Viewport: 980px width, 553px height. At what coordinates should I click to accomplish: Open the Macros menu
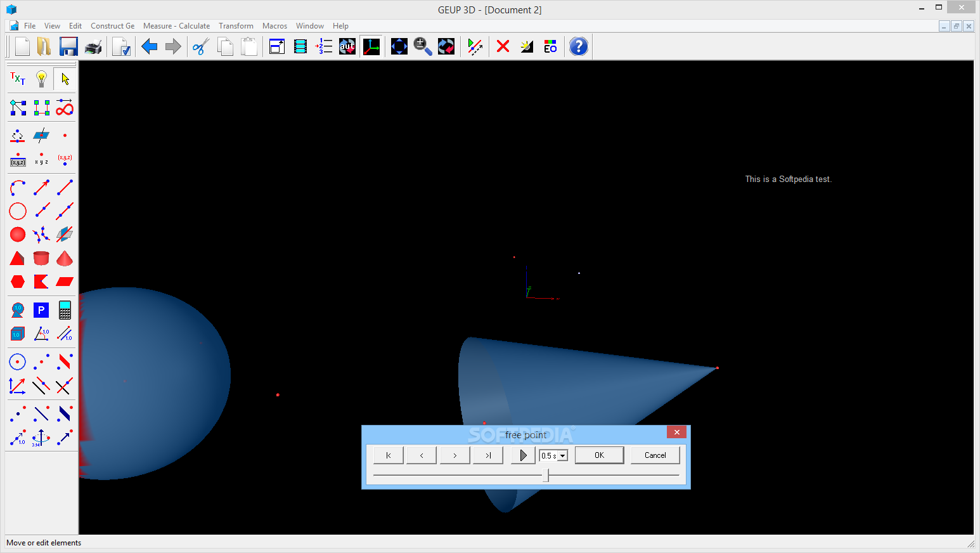274,26
